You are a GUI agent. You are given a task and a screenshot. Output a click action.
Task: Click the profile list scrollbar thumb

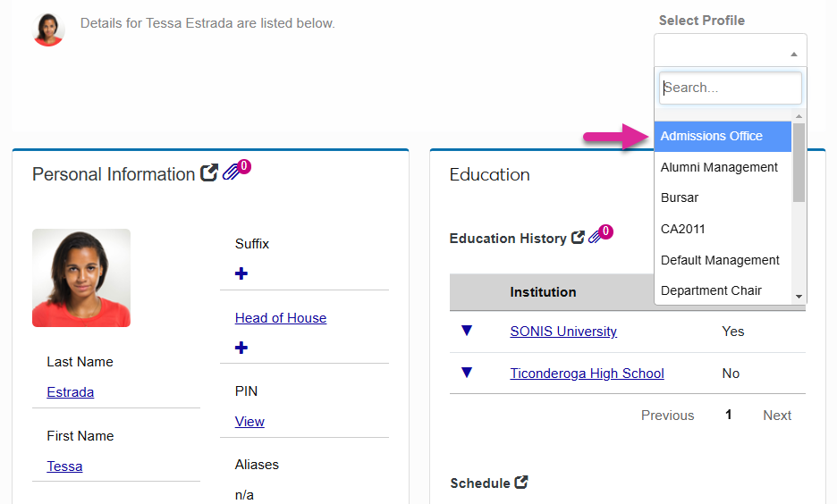coord(799,163)
